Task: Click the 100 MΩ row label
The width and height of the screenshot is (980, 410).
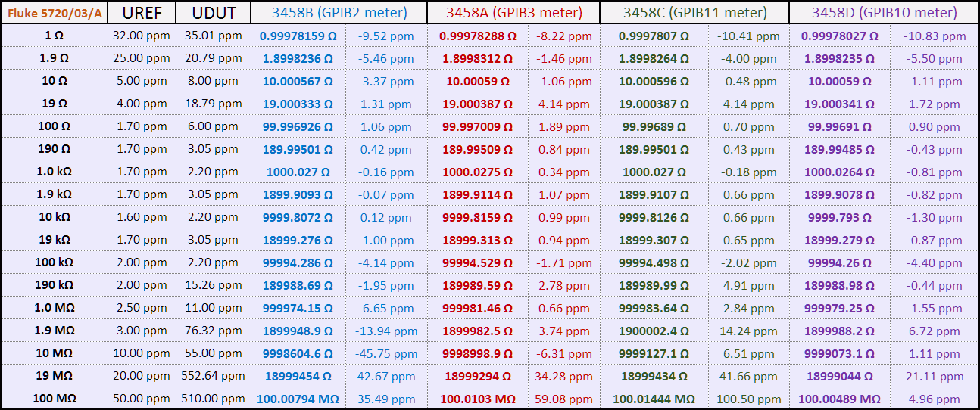Action: click(x=55, y=399)
